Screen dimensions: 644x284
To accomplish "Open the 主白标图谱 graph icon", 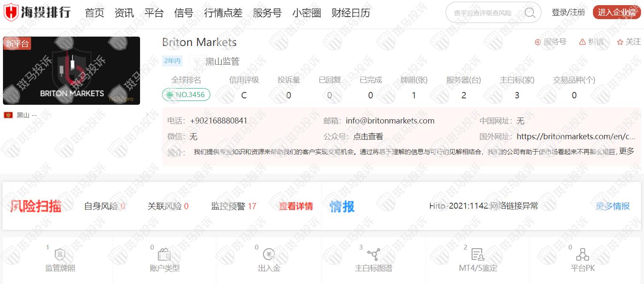I will point(373,255).
